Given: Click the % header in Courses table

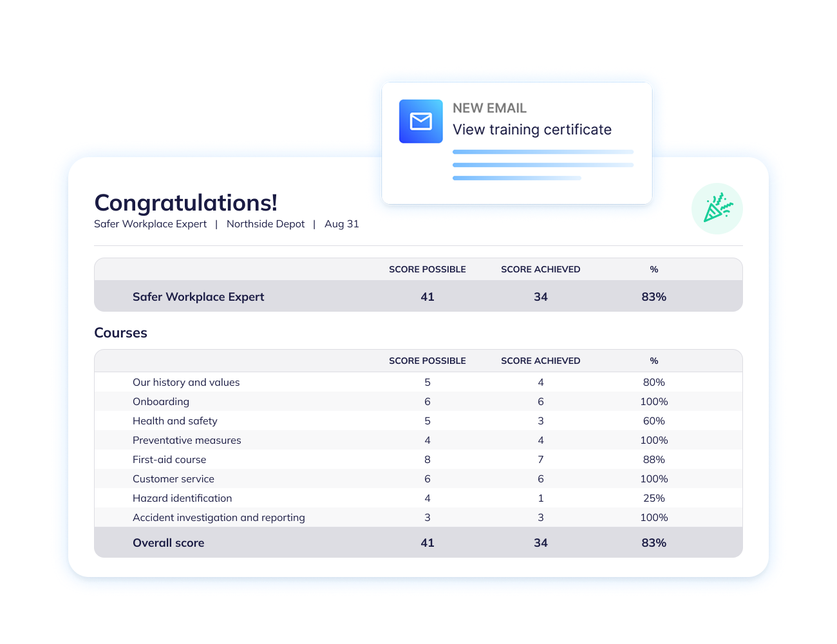Looking at the screenshot, I should 654,361.
